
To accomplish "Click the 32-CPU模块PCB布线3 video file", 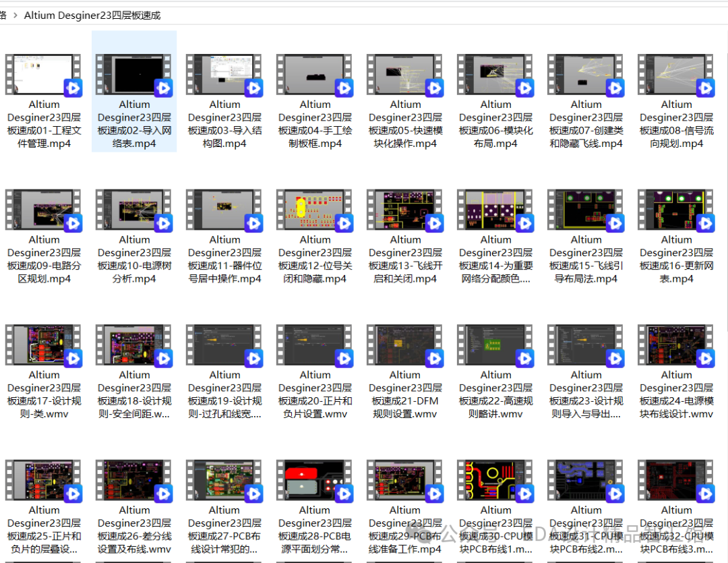I will pyautogui.click(x=676, y=481).
